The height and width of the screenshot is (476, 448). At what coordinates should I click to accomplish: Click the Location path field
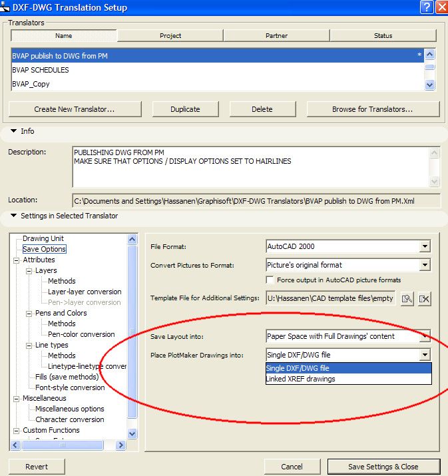click(256, 201)
